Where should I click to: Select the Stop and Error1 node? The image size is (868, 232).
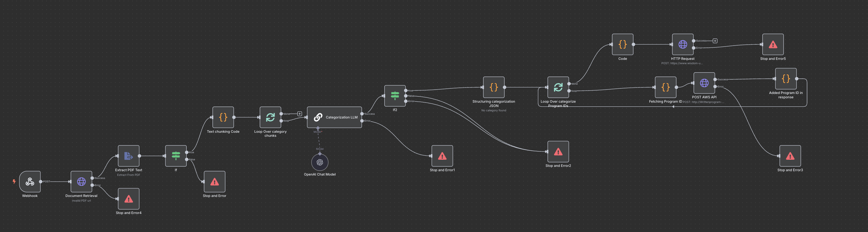coord(442,156)
